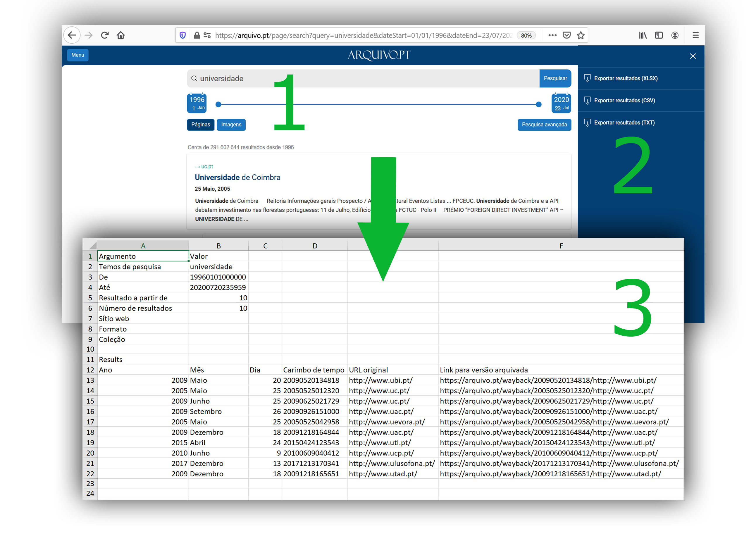Select spreadsheet column F header
The height and width of the screenshot is (536, 756).
561,246
